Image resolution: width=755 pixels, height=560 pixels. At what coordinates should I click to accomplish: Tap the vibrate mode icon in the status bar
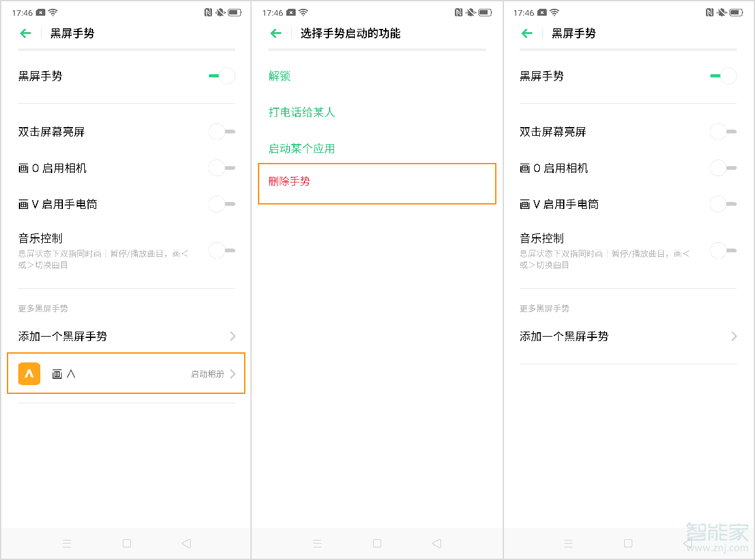pyautogui.click(x=219, y=11)
